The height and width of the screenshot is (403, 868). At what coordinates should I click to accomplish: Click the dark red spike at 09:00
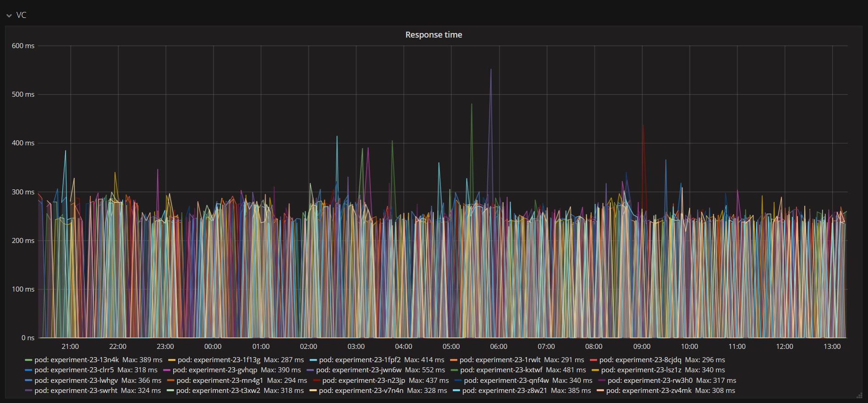tap(643, 126)
